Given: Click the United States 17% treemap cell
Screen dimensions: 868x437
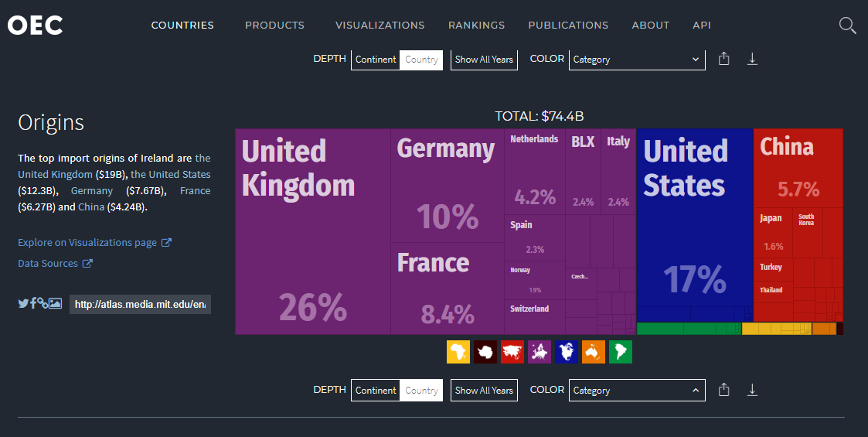Looking at the screenshot, I should pyautogui.click(x=695, y=217).
